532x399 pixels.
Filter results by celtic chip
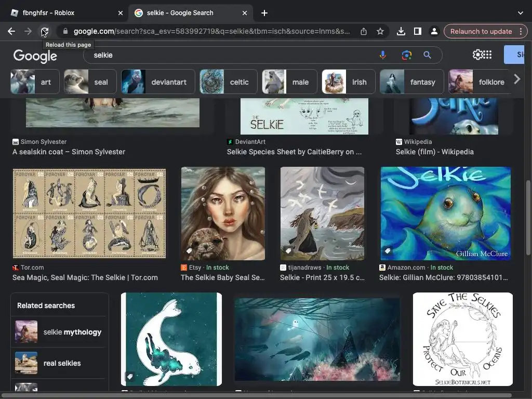pyautogui.click(x=229, y=82)
